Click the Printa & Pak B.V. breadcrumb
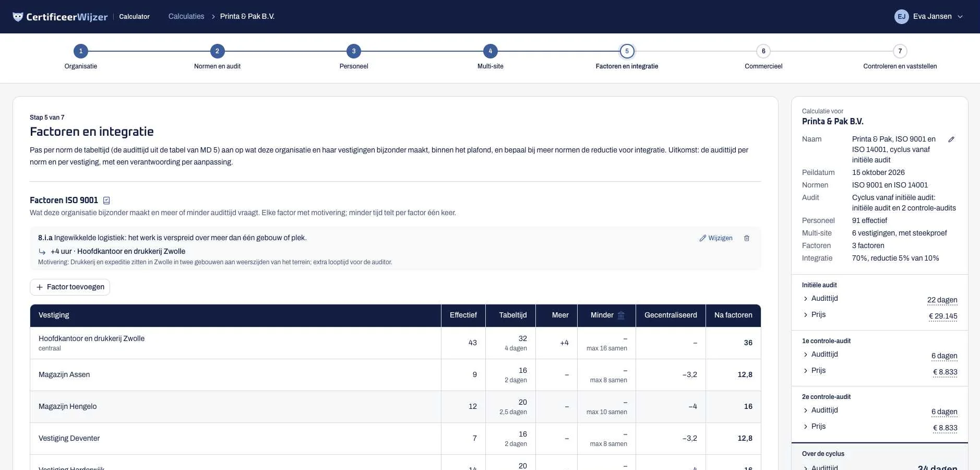This screenshot has width=980, height=470. [247, 17]
